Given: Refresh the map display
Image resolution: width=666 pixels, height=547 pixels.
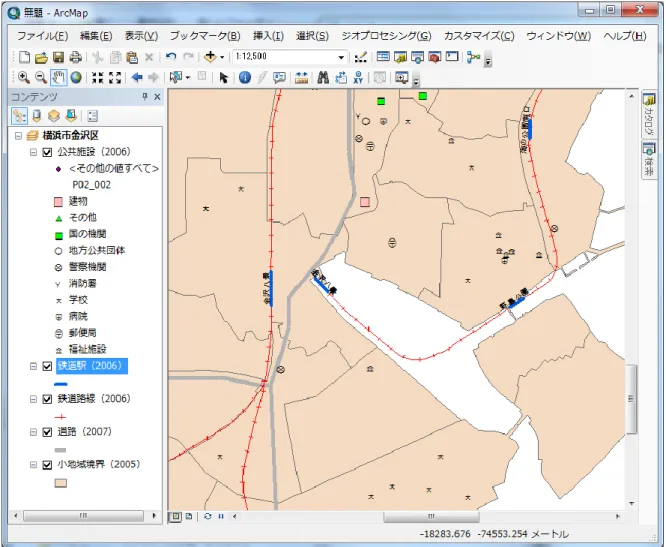Looking at the screenshot, I should (x=207, y=516).
